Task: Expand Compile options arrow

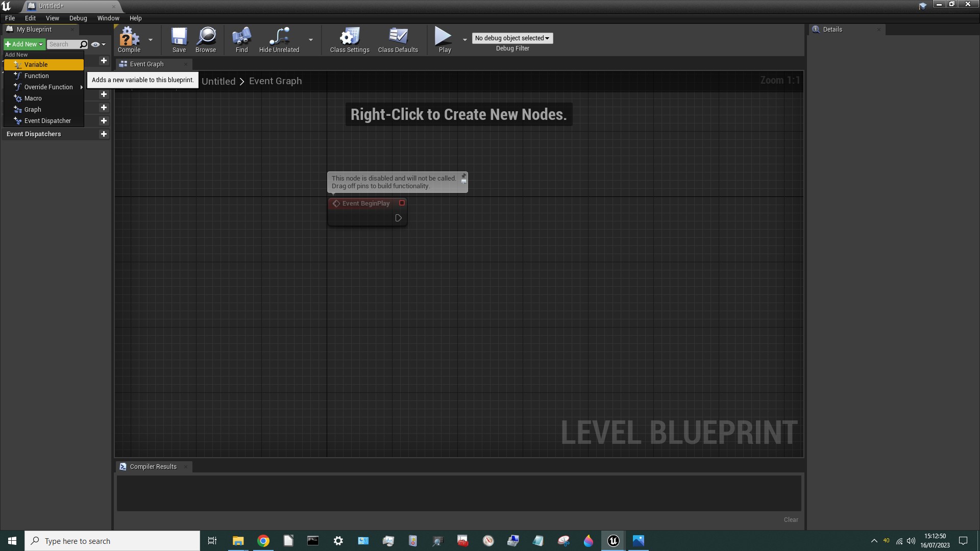Action: click(x=151, y=39)
